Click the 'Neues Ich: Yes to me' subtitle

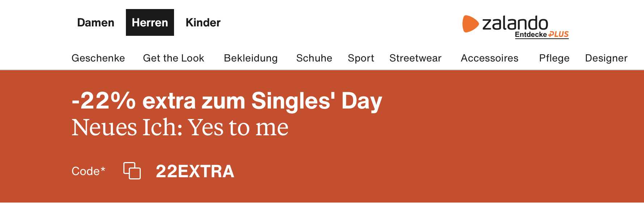pos(180,127)
